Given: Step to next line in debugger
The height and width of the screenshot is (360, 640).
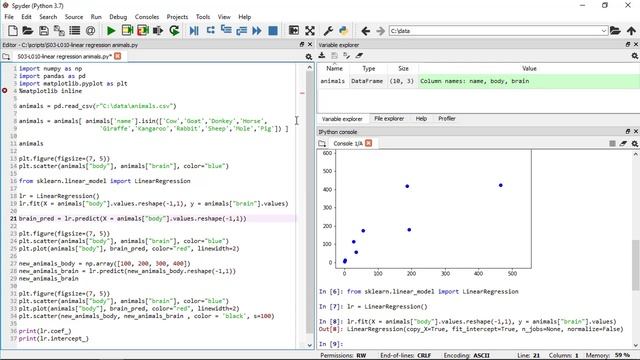Looking at the screenshot, I should [x=210, y=31].
